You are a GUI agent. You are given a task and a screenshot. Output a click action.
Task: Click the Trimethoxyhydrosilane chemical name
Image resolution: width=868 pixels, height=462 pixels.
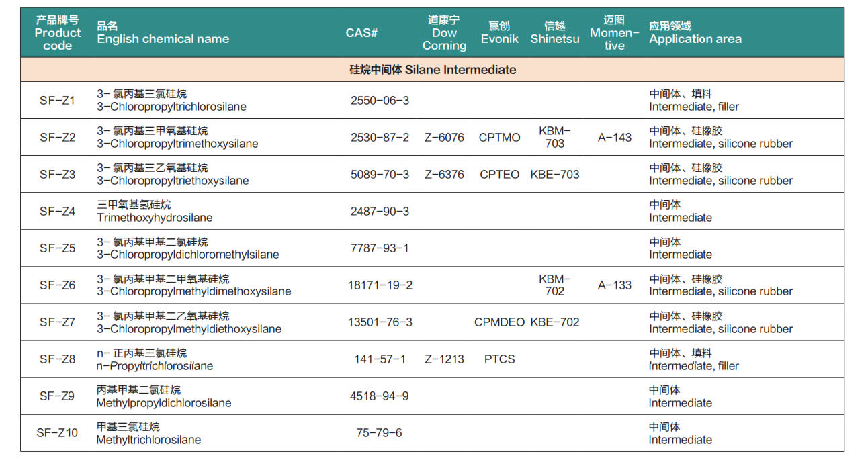pyautogui.click(x=155, y=218)
